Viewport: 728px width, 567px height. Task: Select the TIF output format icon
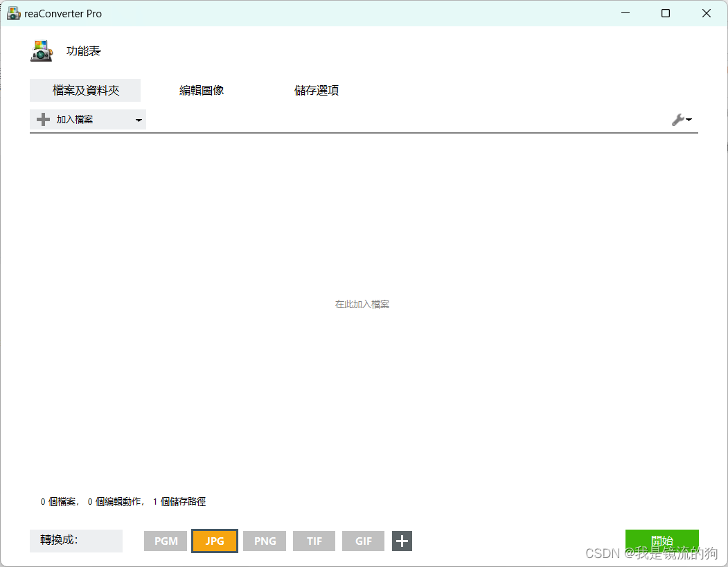click(x=314, y=541)
